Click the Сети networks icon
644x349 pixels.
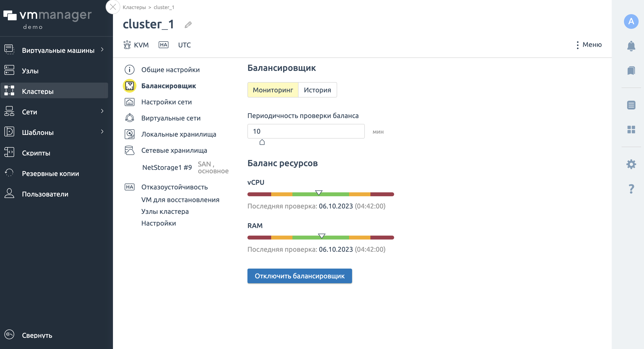(9, 111)
